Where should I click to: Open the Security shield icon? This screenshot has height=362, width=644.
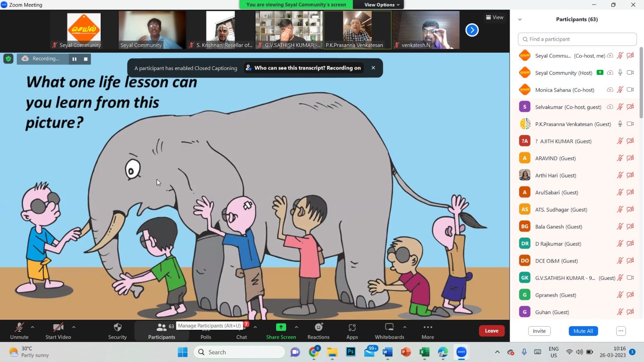(118, 327)
